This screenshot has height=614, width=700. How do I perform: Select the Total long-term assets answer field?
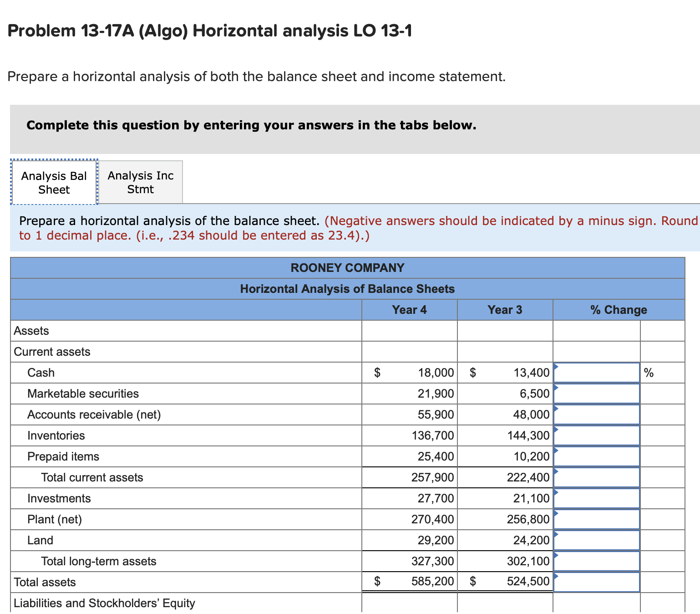pyautogui.click(x=596, y=561)
